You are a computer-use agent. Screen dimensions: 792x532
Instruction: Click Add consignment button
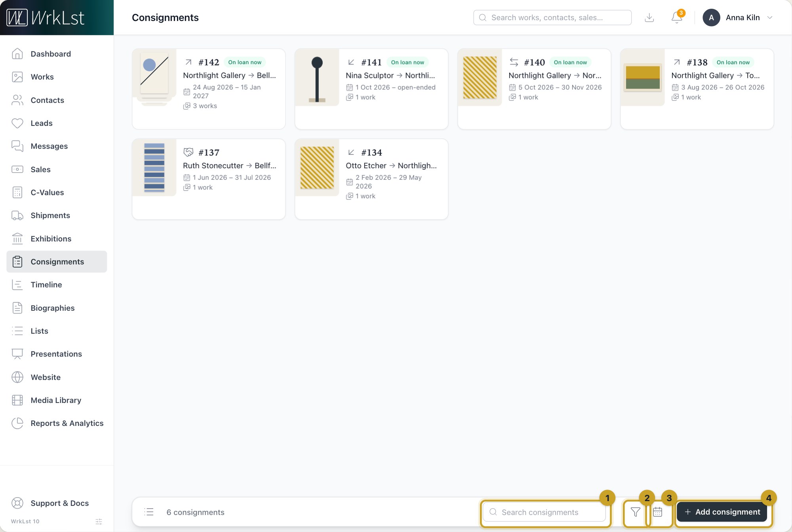(722, 512)
